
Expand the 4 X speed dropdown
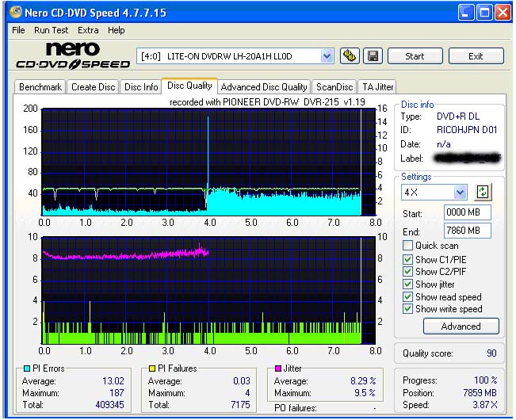pos(460,193)
